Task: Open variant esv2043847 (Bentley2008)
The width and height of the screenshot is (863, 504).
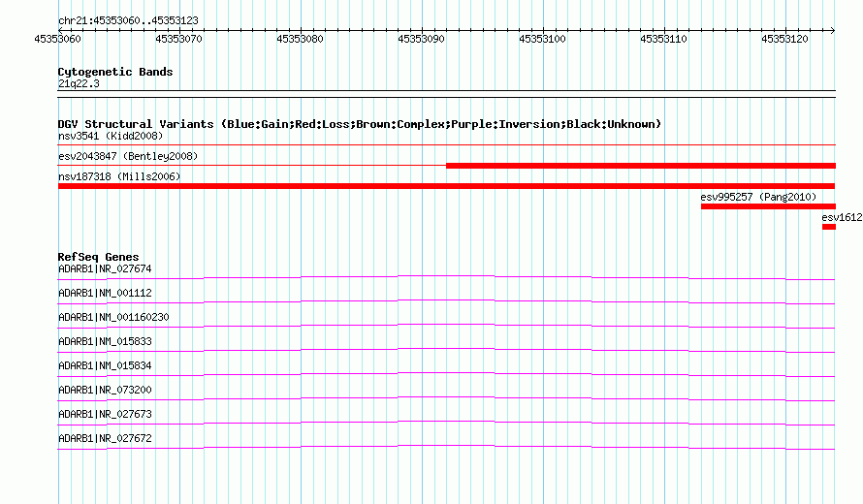Action: (128, 156)
